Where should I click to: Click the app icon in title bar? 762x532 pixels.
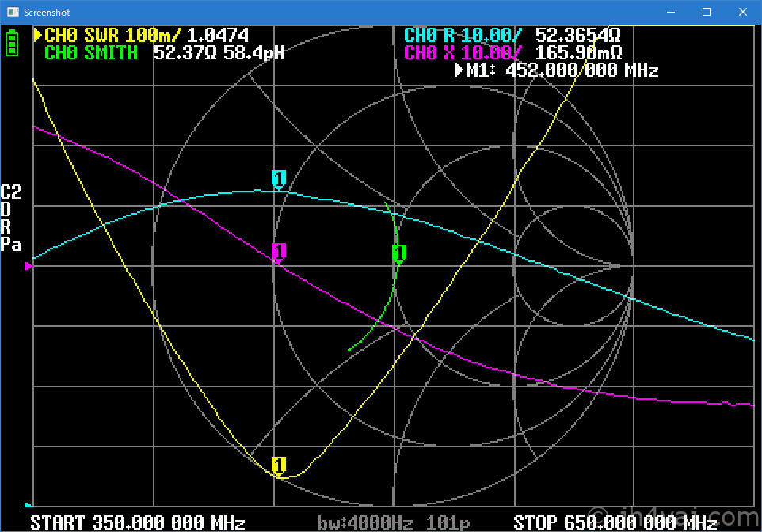12,12
